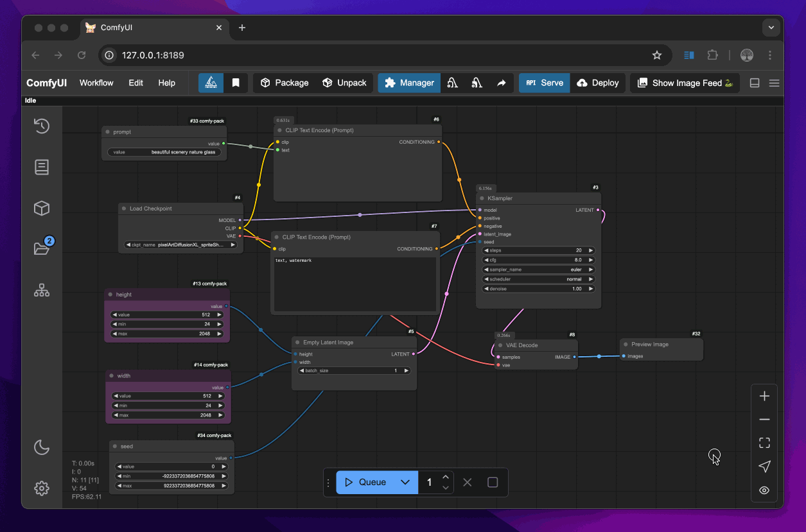Open the Edit menu

point(136,83)
